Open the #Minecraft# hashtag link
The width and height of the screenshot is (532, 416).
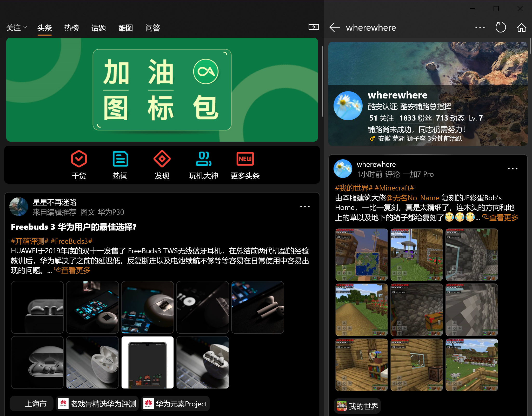394,188
